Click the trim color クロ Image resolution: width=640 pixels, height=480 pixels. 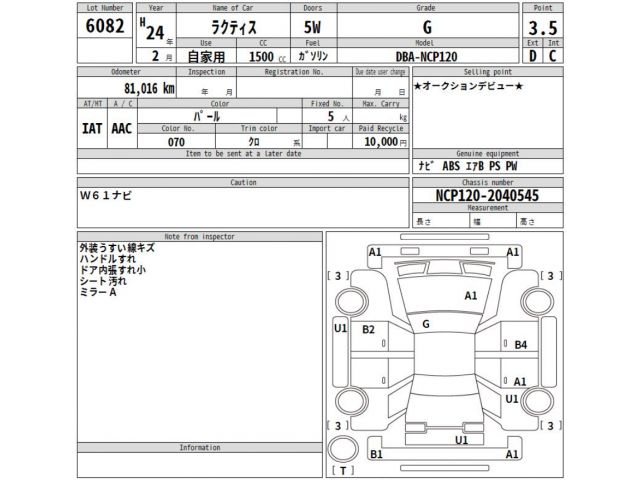tap(253, 142)
